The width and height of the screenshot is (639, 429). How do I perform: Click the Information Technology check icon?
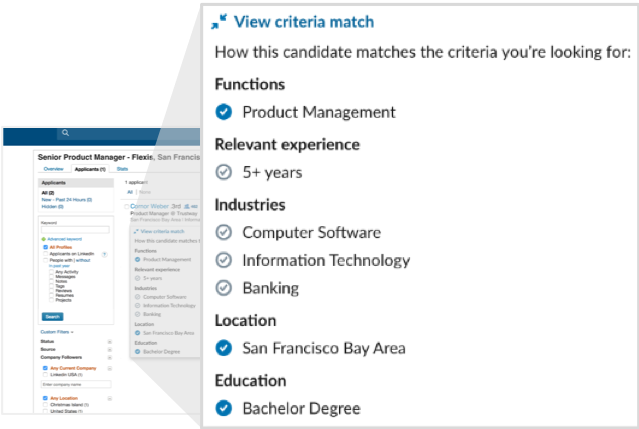tap(224, 260)
